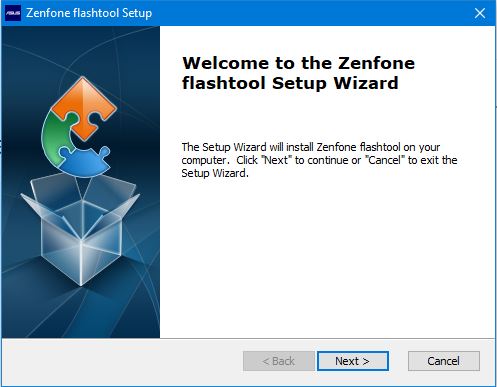Screen dimensions: 497x387
Task: Click the empty white area below description
Action: pyautogui.click(x=327, y=260)
